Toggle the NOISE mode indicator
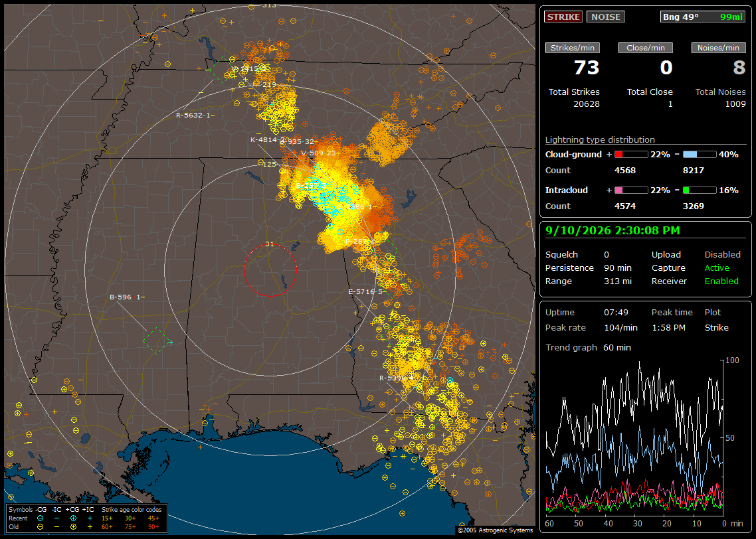This screenshot has height=539, width=756. coord(606,17)
